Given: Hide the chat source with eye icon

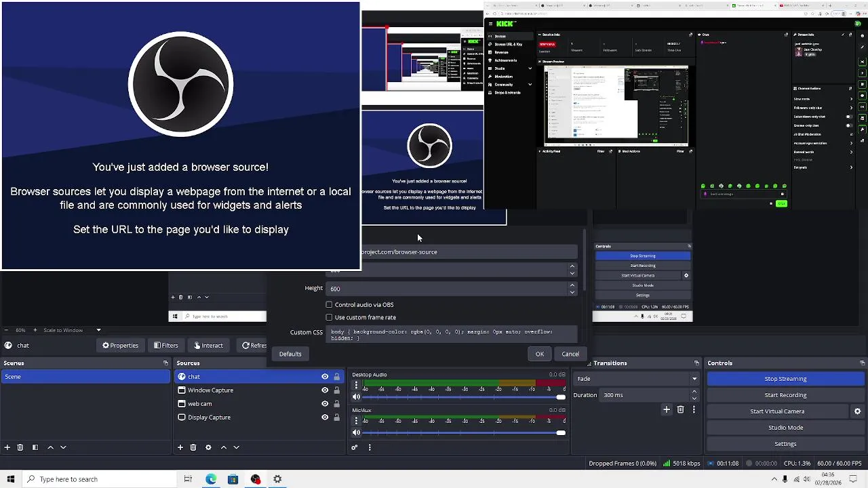Looking at the screenshot, I should click(325, 377).
